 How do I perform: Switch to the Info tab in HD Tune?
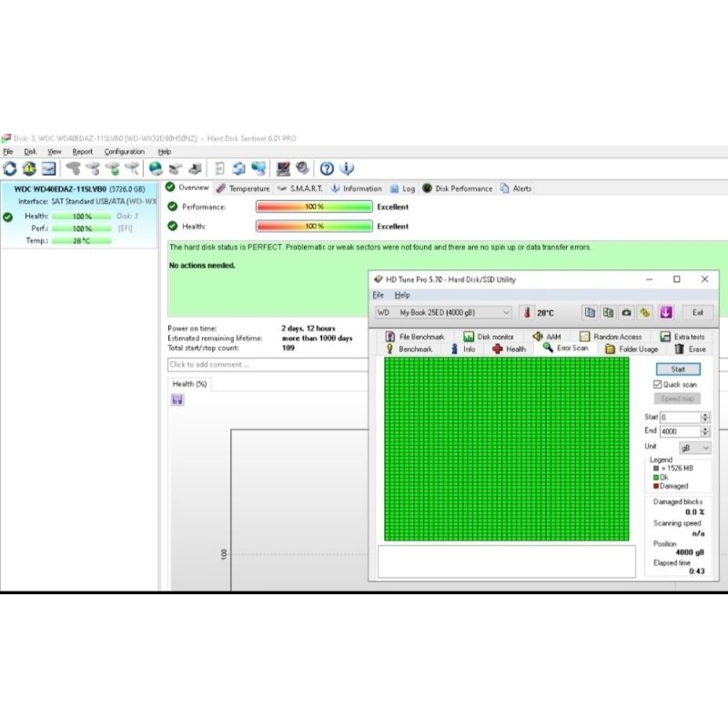pos(463,349)
